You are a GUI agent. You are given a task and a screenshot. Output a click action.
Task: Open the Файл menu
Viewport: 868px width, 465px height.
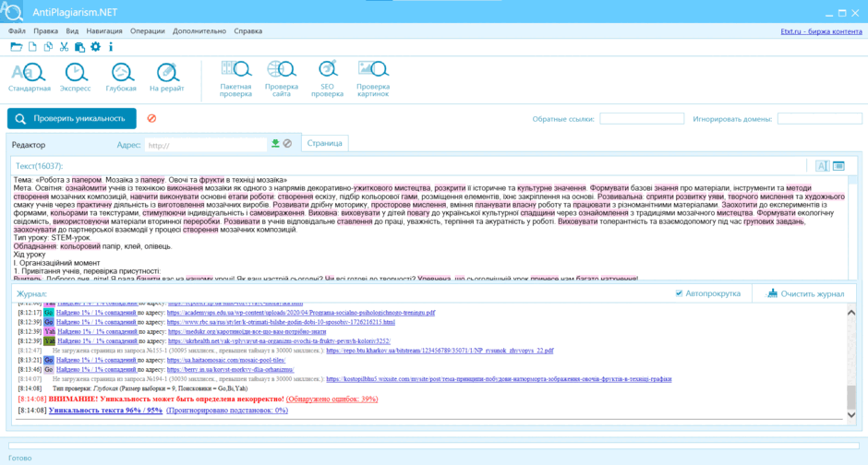point(18,31)
